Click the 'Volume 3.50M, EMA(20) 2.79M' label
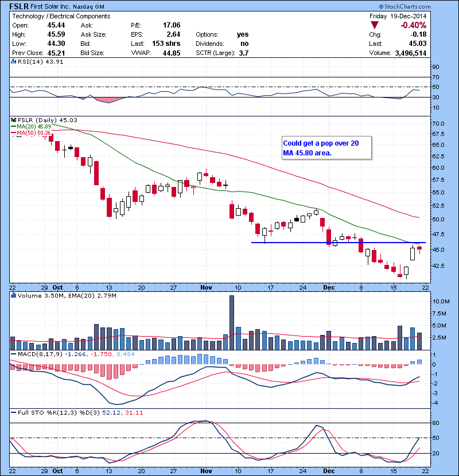The width and height of the screenshot is (459, 476). [67, 295]
